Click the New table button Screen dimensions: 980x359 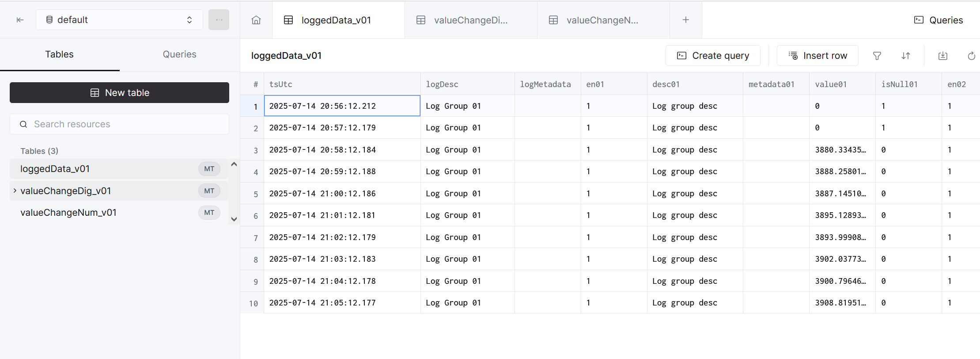[x=119, y=93]
